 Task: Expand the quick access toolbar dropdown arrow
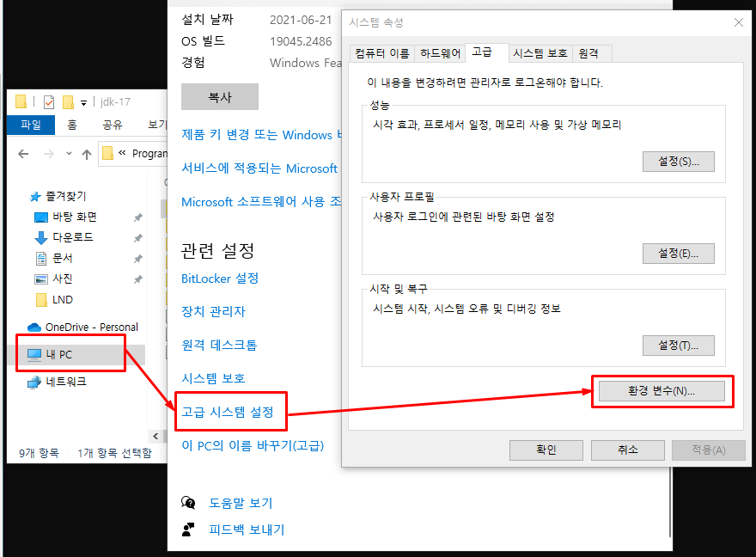click(83, 103)
